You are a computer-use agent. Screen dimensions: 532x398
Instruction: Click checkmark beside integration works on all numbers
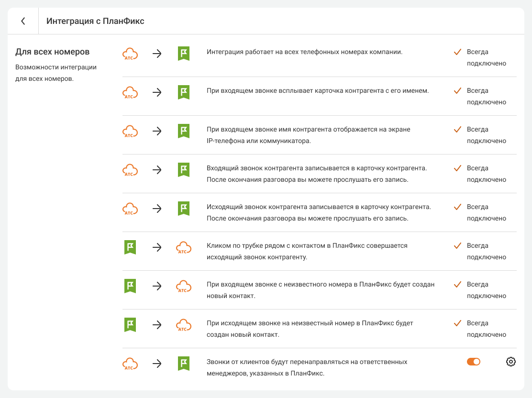tap(457, 52)
